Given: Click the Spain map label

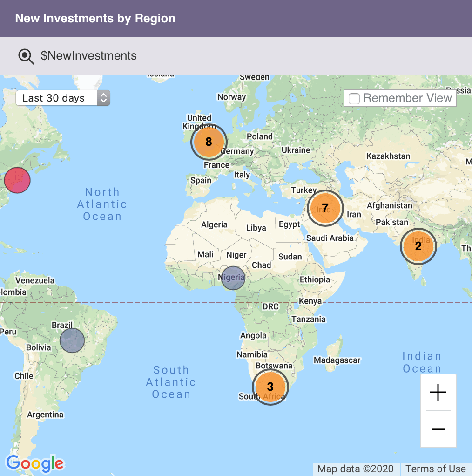Looking at the screenshot, I should (201, 180).
